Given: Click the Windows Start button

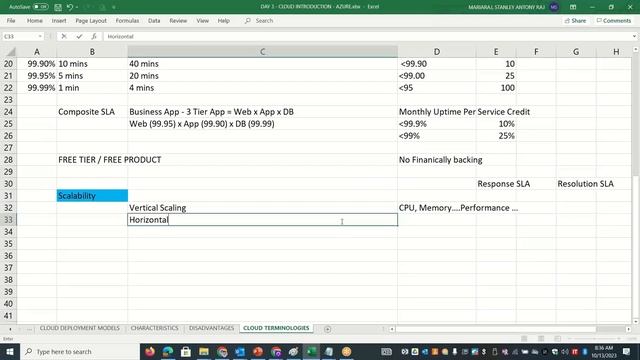Looking at the screenshot, I should pyautogui.click(x=10, y=351).
